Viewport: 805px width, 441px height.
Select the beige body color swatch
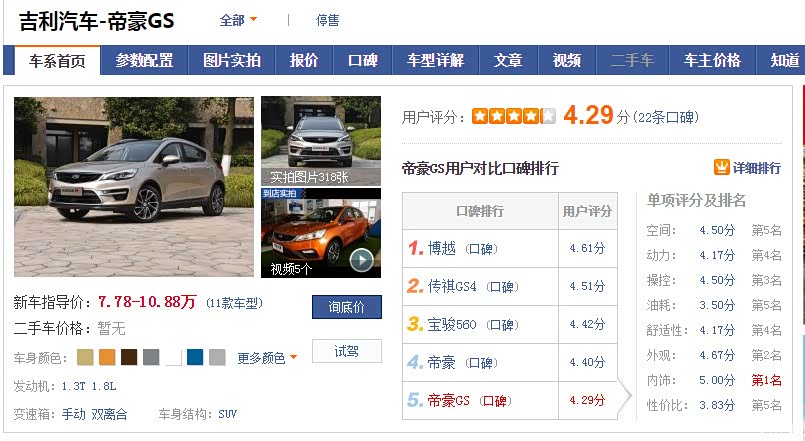pos(85,357)
